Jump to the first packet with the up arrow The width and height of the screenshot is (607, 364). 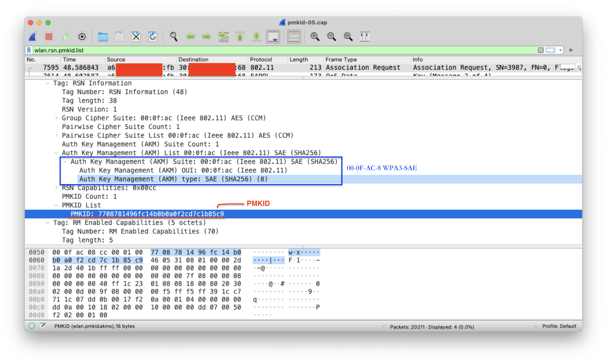[240, 37]
